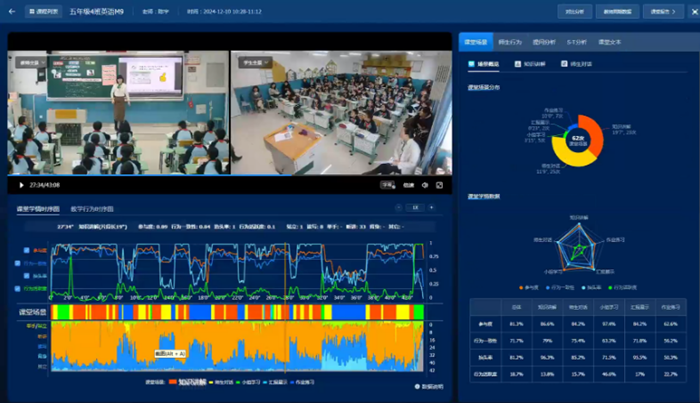Open the 1X zoom level selector
This screenshot has width=700, height=403.
pos(414,208)
